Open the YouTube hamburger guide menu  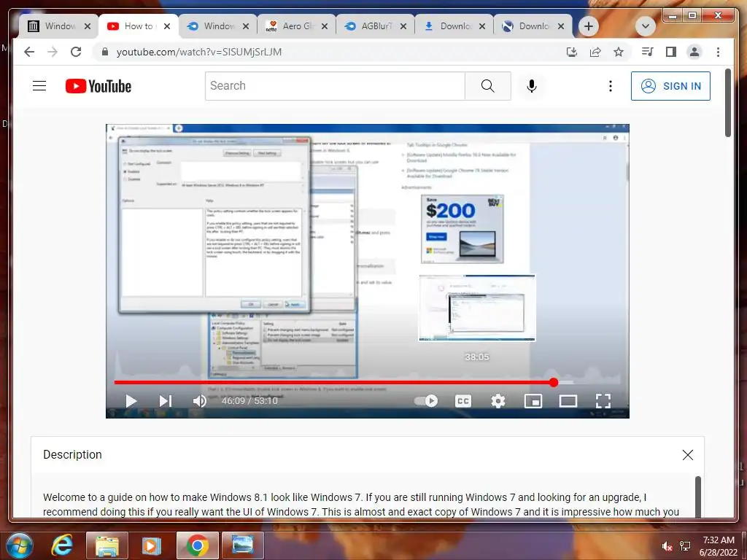point(39,86)
